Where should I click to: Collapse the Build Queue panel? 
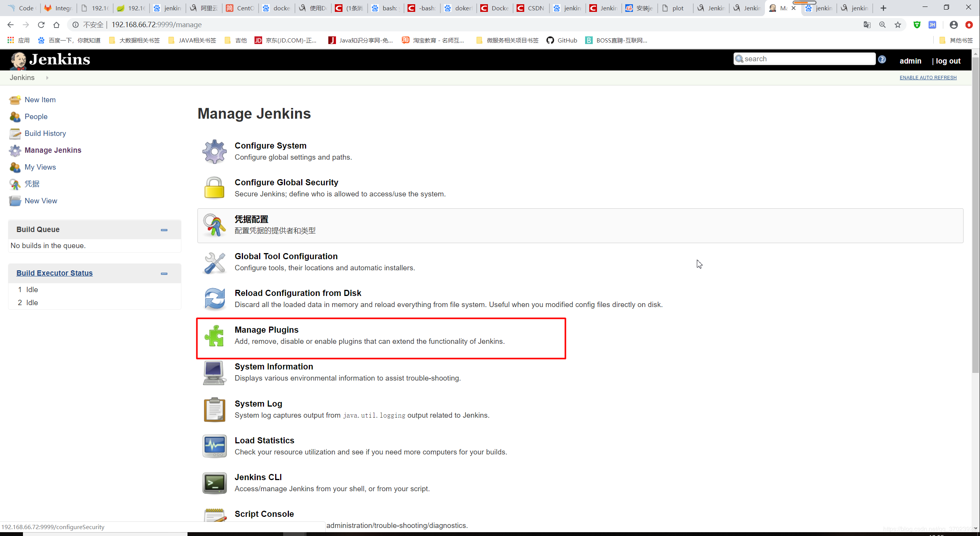click(x=164, y=230)
